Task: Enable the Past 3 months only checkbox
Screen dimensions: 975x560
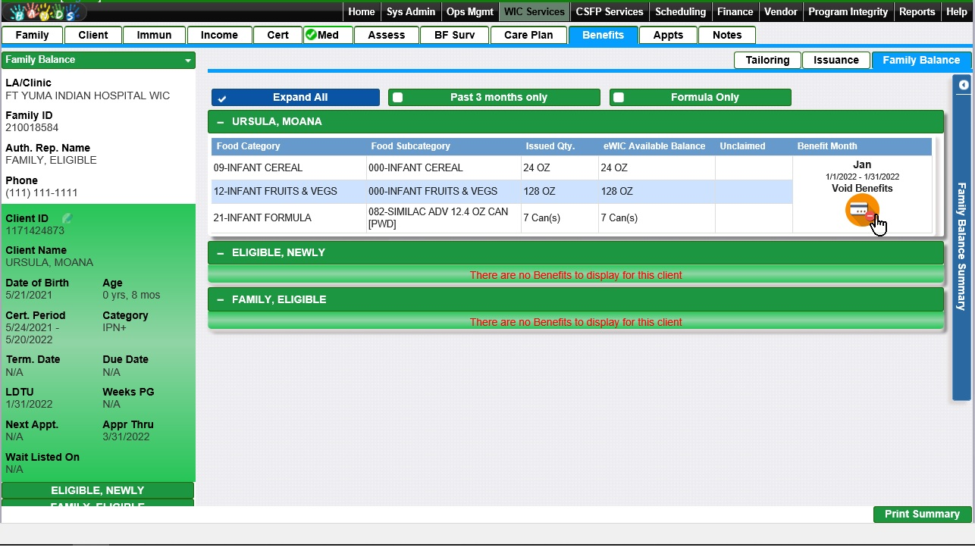Action: 398,98
